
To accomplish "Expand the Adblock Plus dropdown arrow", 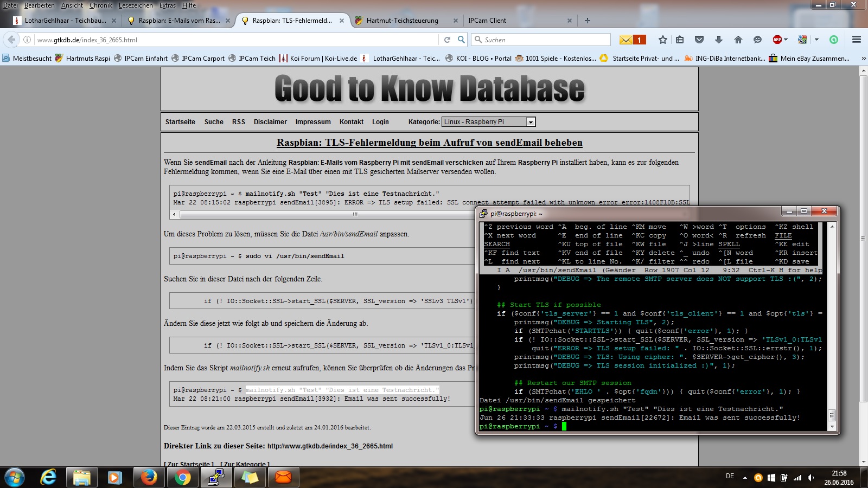I will coord(786,40).
